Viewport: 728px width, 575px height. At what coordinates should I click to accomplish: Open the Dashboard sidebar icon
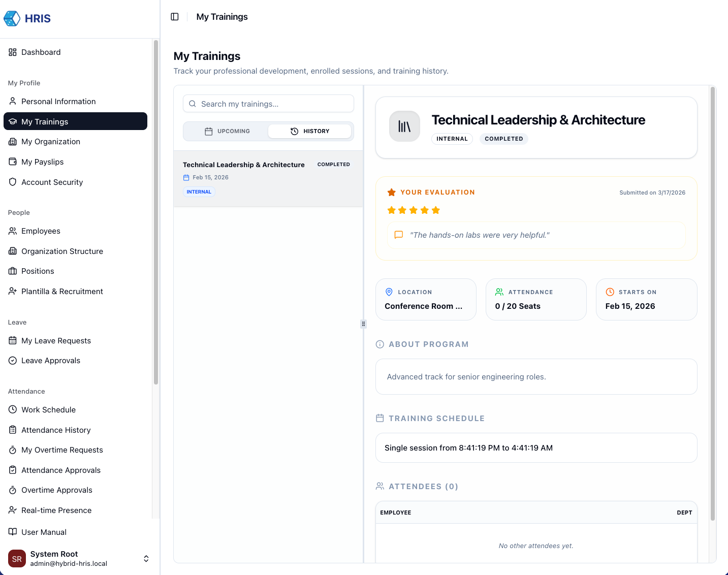click(x=13, y=52)
